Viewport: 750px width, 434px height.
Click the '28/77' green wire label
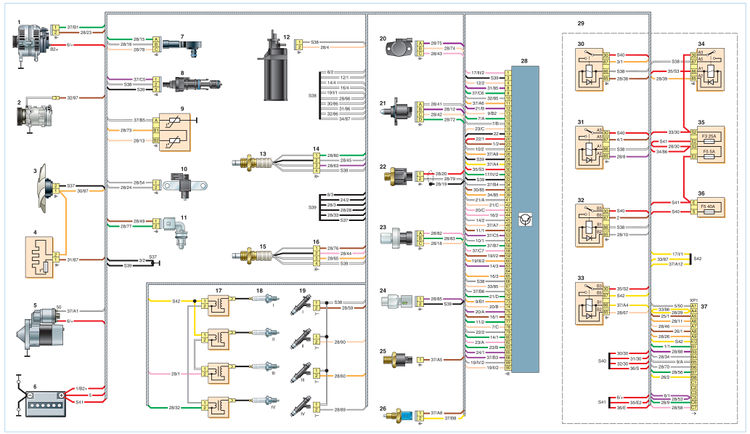(x=126, y=226)
